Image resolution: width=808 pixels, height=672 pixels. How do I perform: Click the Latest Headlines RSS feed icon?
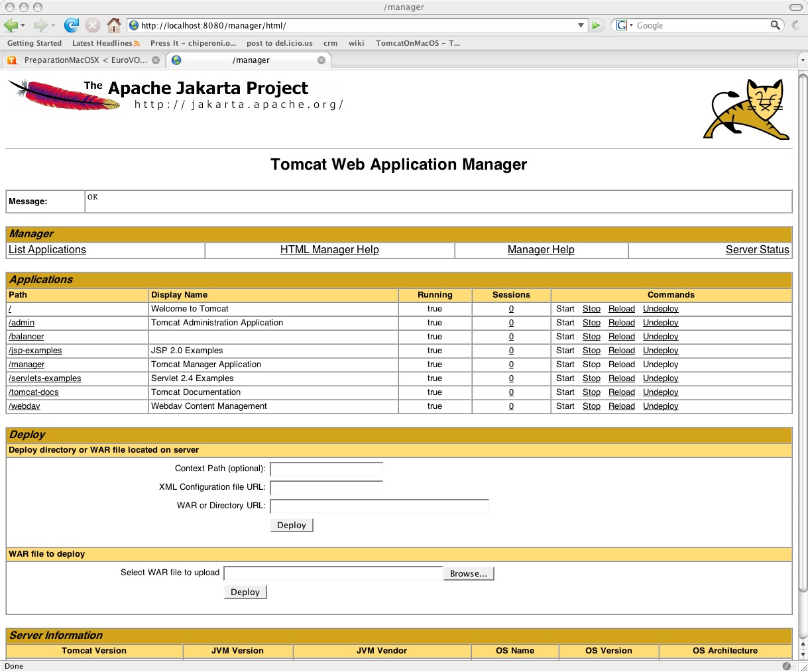pyautogui.click(x=137, y=43)
